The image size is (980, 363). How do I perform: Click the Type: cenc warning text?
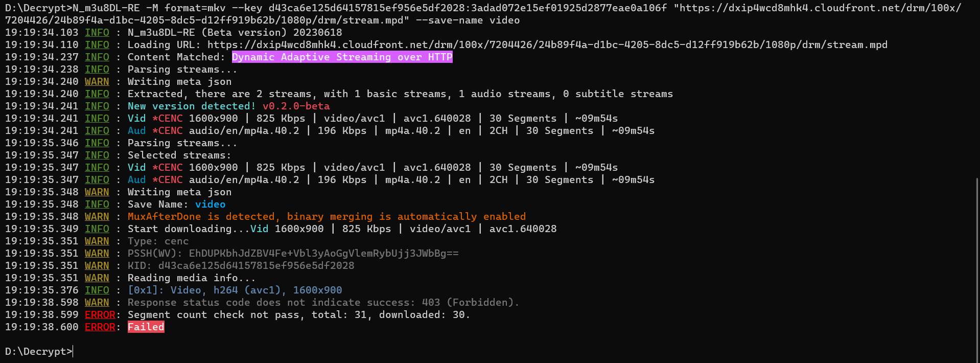[158, 241]
